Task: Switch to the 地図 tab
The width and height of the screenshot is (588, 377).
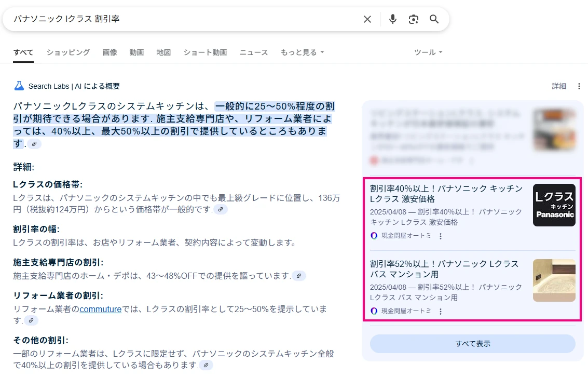Action: 163,52
